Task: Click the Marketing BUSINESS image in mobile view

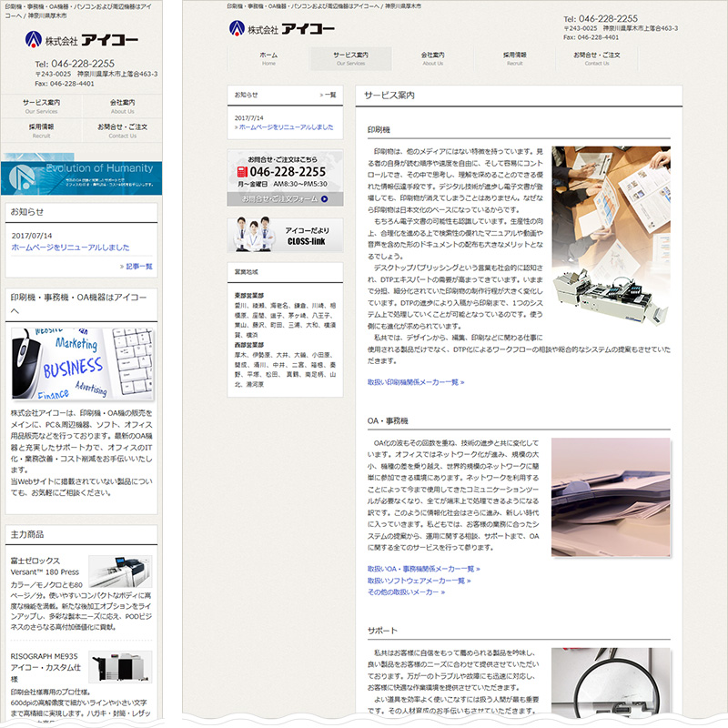Action: (82, 363)
